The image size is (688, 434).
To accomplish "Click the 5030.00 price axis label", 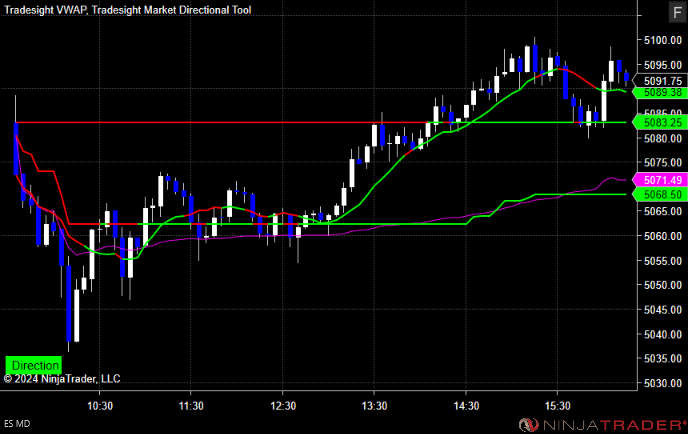I will coord(663,383).
